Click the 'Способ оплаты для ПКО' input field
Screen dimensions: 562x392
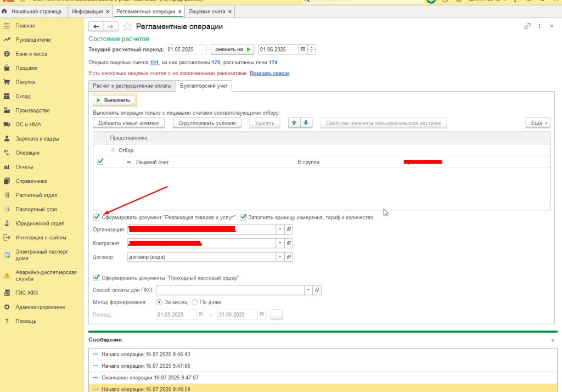click(x=230, y=290)
